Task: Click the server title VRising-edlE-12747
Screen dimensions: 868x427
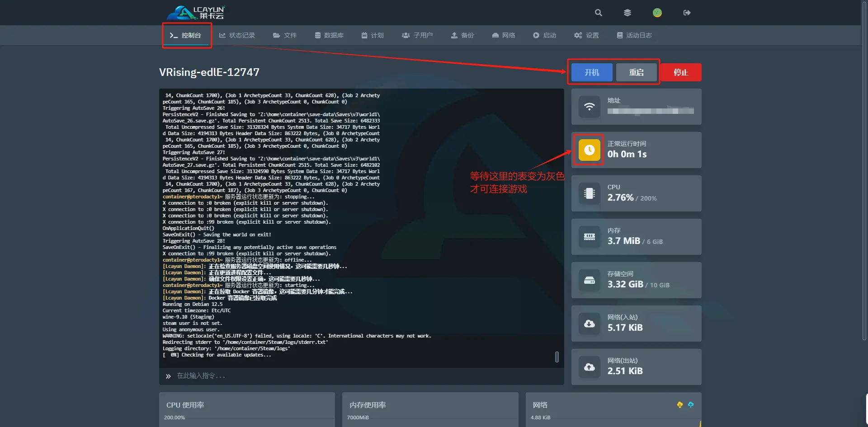Action: tap(209, 72)
